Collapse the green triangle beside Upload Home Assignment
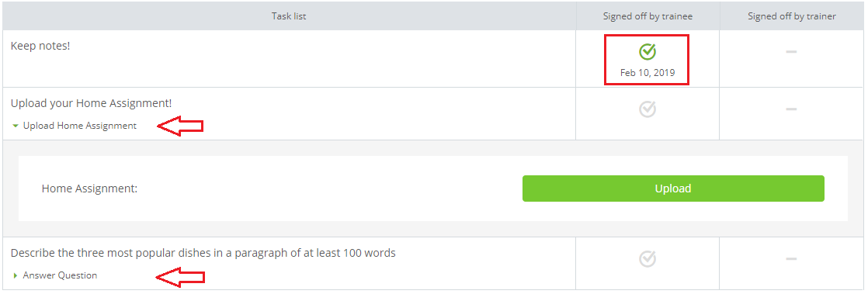 coord(16,126)
